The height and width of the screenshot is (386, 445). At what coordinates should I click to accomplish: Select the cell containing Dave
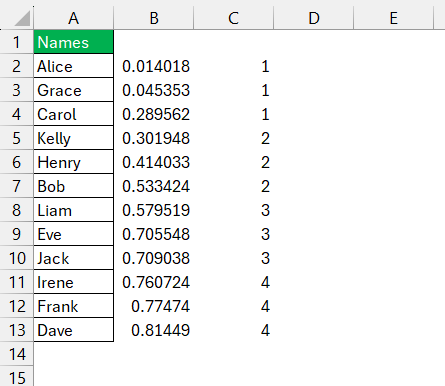[74, 330]
